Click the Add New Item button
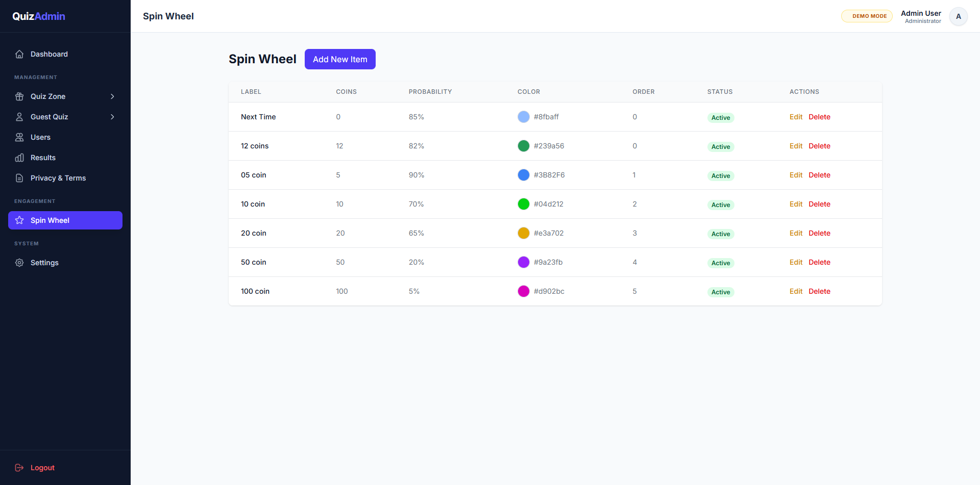This screenshot has width=980, height=485. [340, 59]
